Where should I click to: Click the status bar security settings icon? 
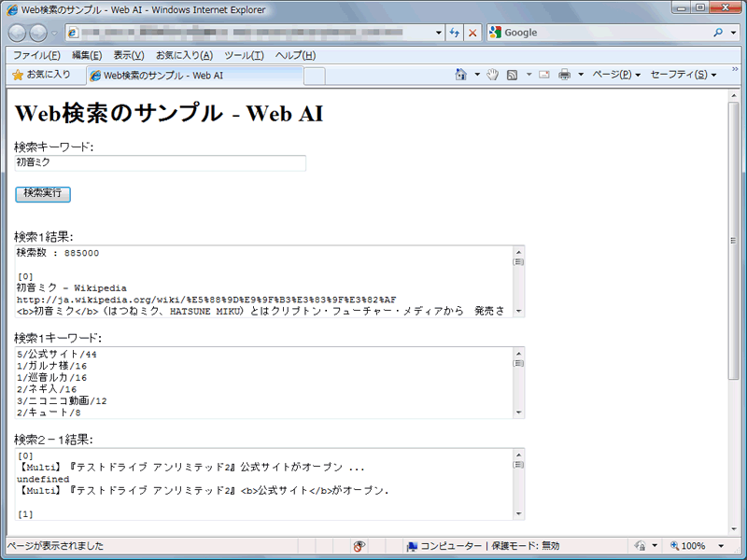pyautogui.click(x=641, y=546)
